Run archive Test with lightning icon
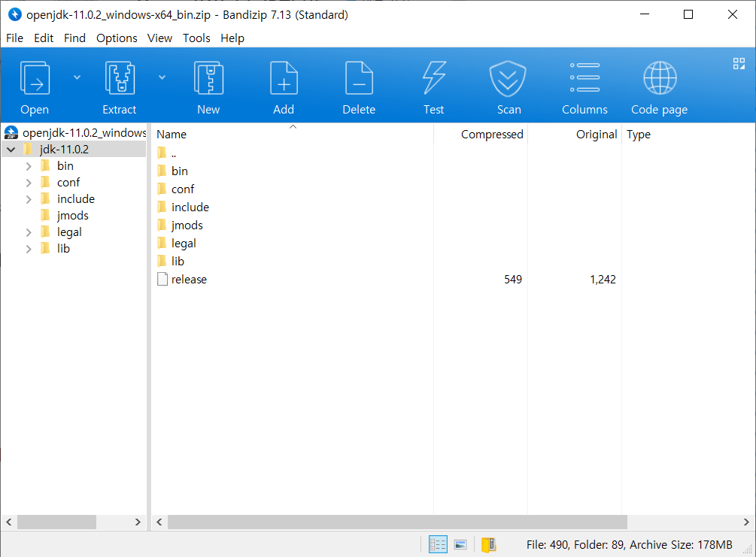 (x=434, y=78)
